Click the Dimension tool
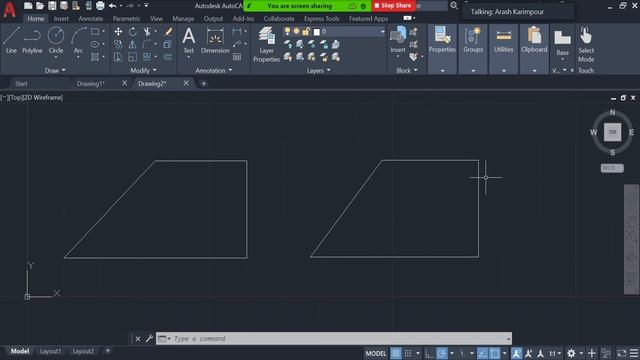Image resolution: width=640 pixels, height=360 pixels. [x=215, y=40]
